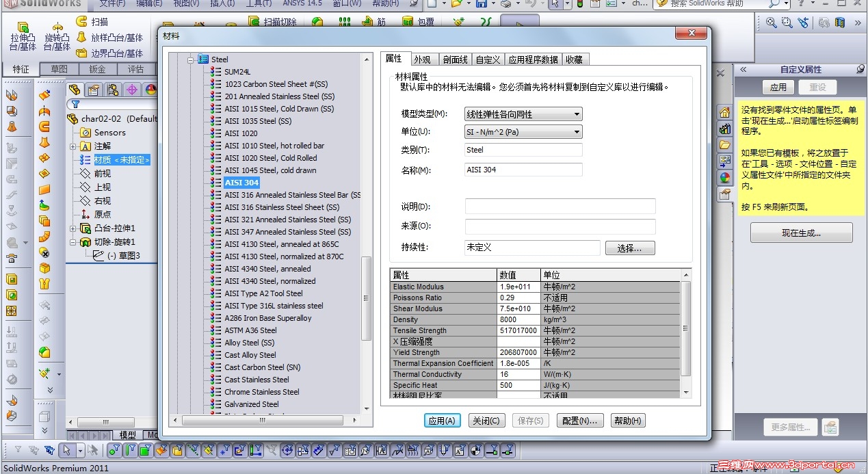Viewport: 868px width, 474px height.
Task: Select AISI 316 Stainless Steel Sheet (SS)
Action: coord(282,207)
